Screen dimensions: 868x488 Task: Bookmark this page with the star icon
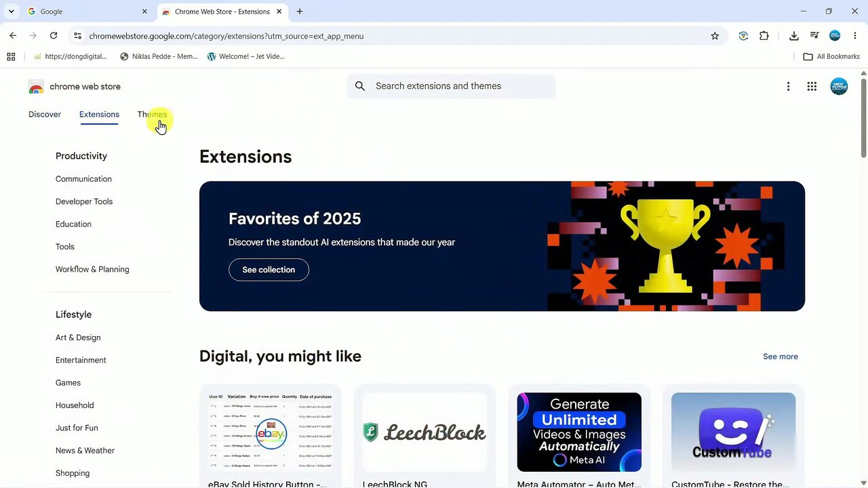[x=715, y=36]
